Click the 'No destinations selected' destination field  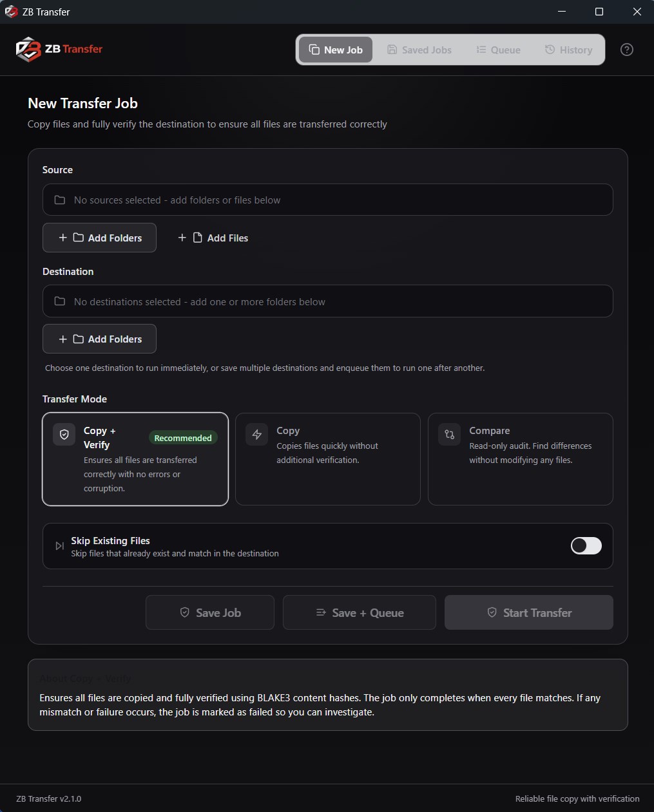(327, 301)
